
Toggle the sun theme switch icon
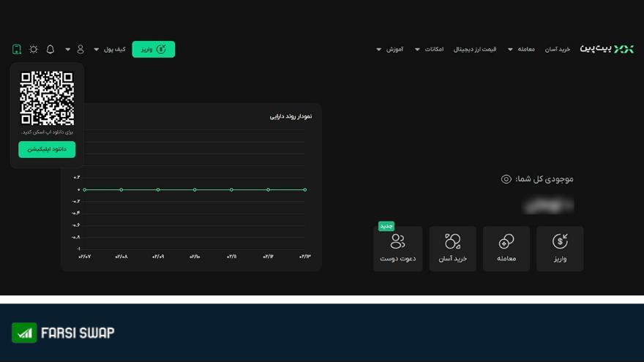[34, 49]
